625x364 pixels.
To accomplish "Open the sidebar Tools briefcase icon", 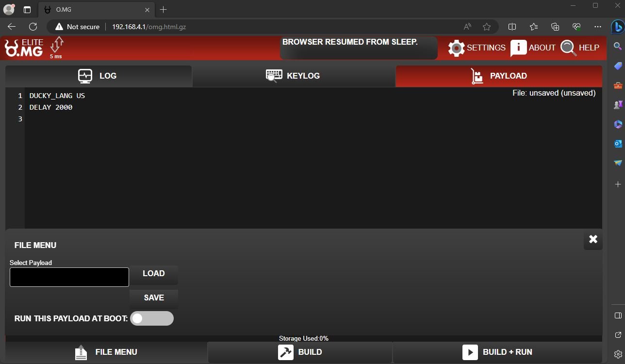I will [618, 86].
